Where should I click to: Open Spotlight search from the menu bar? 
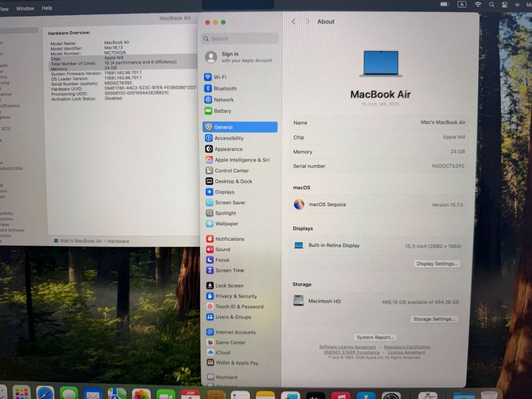492,5
